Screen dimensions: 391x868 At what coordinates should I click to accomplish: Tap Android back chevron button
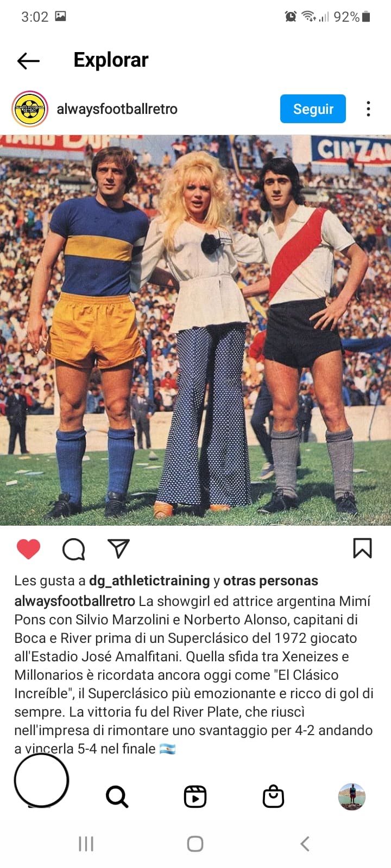click(x=305, y=844)
